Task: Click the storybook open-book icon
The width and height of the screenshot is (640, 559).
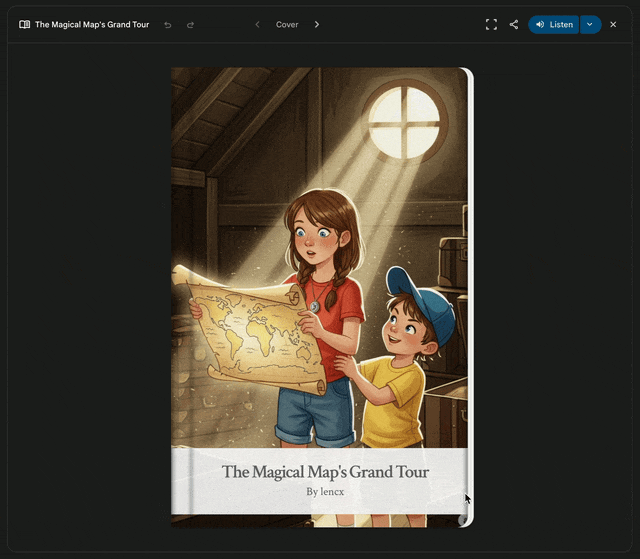Action: 24,24
